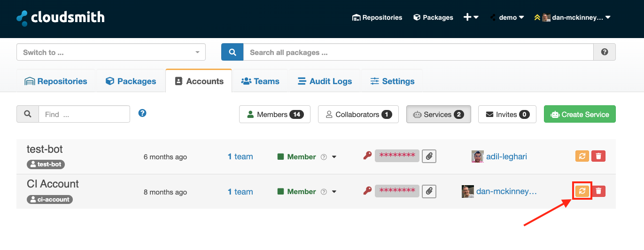
Task: Click test-bot Member role help icon
Action: point(324,157)
